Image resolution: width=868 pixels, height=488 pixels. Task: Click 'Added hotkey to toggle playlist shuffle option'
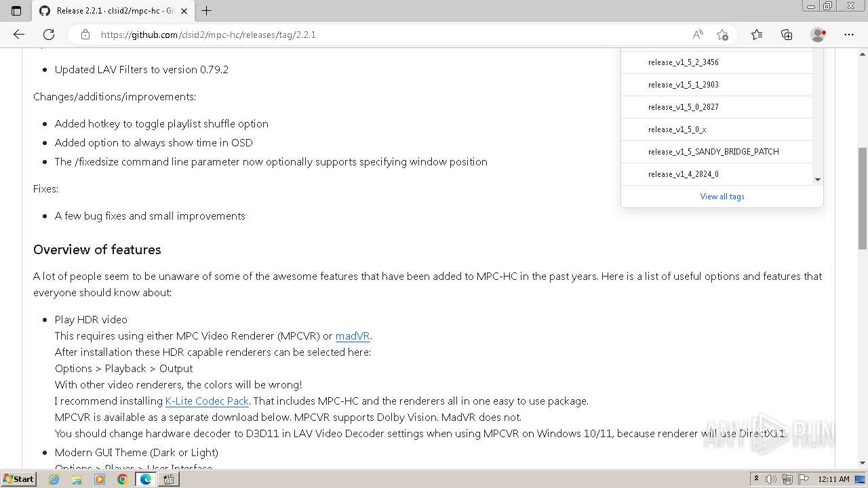161,124
